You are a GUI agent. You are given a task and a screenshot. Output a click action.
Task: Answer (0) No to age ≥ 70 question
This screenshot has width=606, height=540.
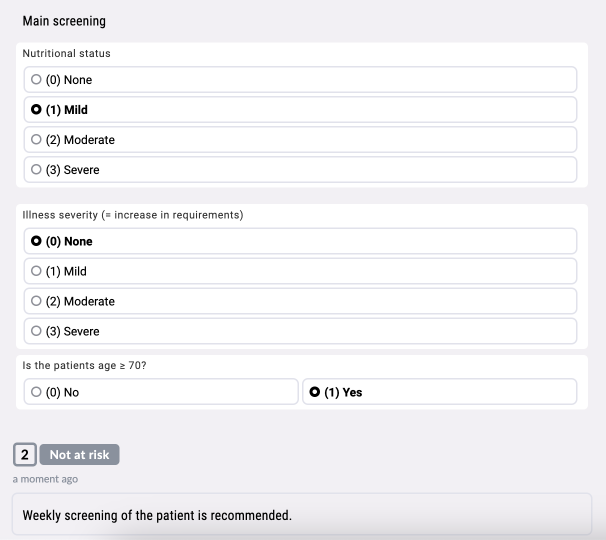(160, 392)
